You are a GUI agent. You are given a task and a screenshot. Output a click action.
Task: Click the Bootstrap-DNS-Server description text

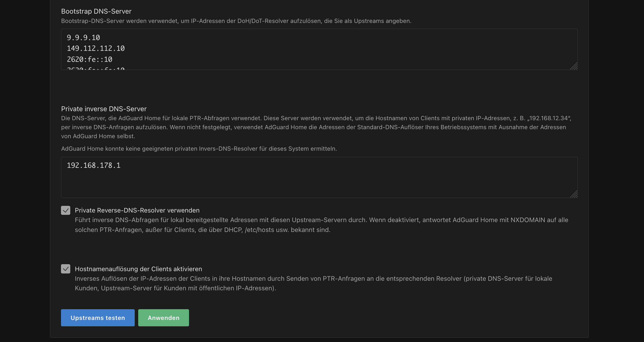tap(236, 21)
